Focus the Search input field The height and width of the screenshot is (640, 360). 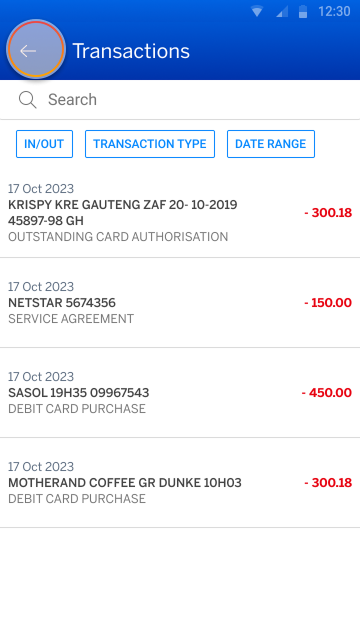(180, 100)
